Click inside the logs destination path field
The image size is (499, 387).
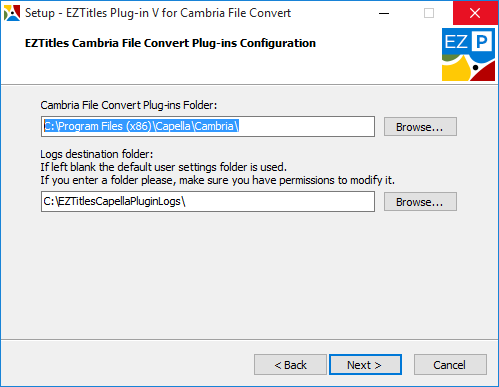tap(208, 201)
